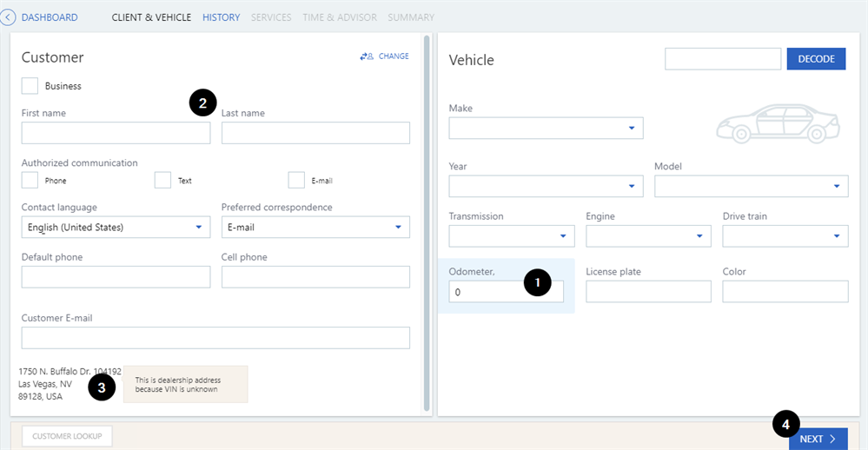Expand the Year dropdown
The width and height of the screenshot is (868, 450).
[x=546, y=186]
